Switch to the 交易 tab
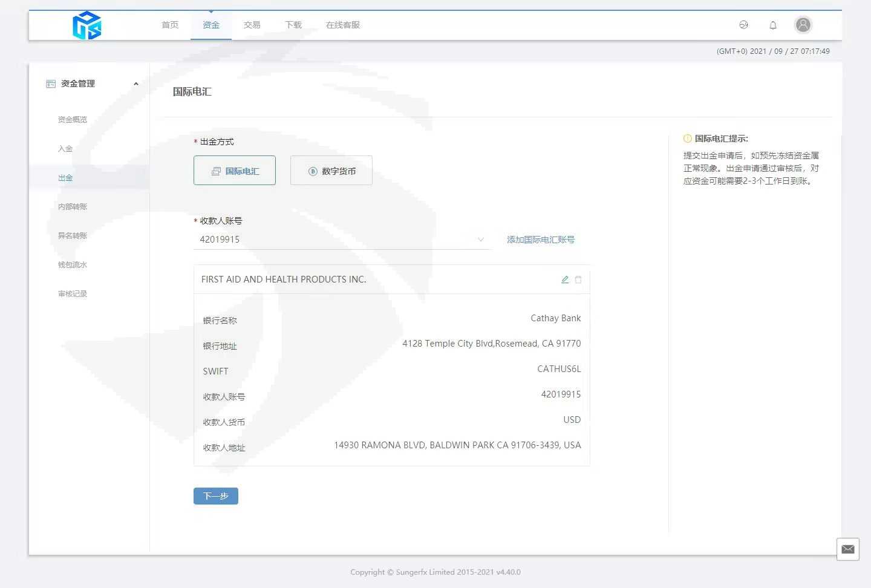871x588 pixels. coord(252,25)
